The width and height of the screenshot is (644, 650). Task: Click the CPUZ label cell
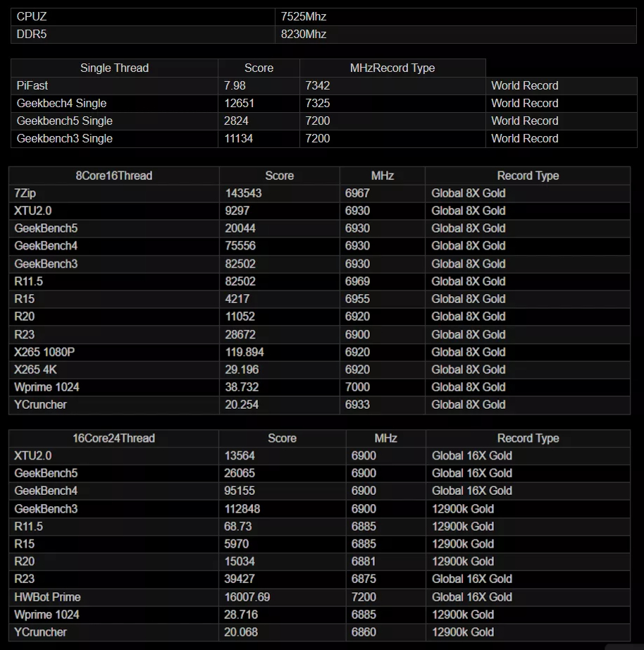click(143, 17)
